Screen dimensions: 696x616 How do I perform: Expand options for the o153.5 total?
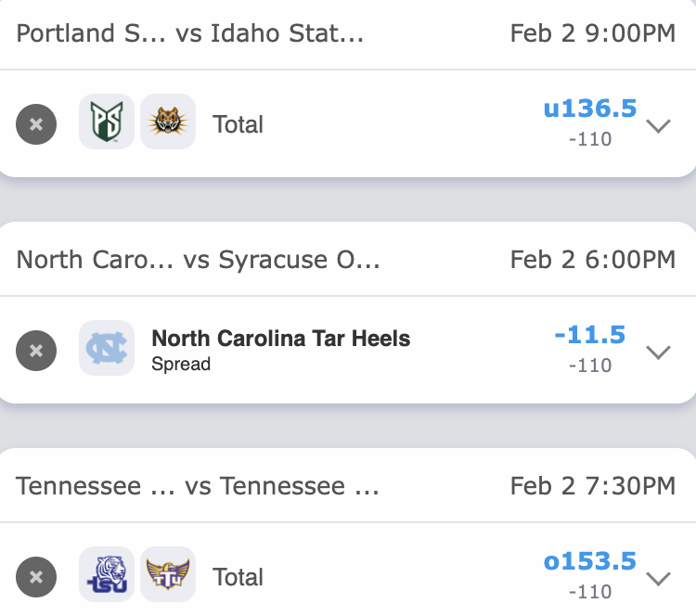tap(658, 578)
